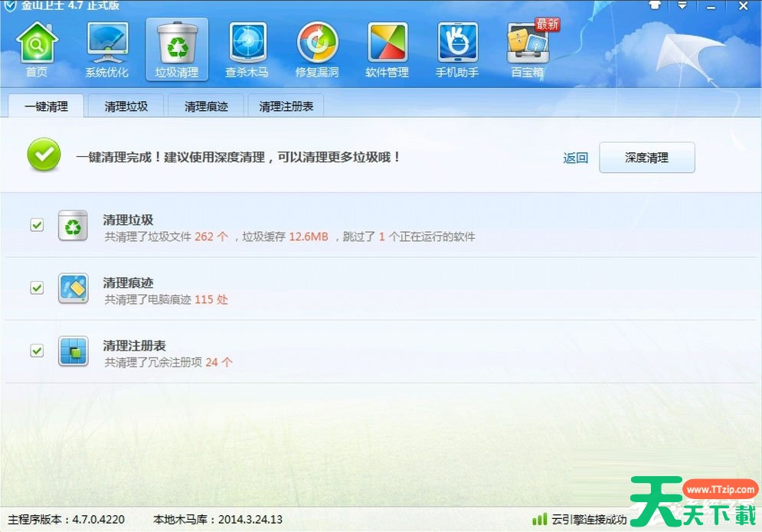
Task: Click the 云引擎连接成功 status text
Action: (589, 519)
